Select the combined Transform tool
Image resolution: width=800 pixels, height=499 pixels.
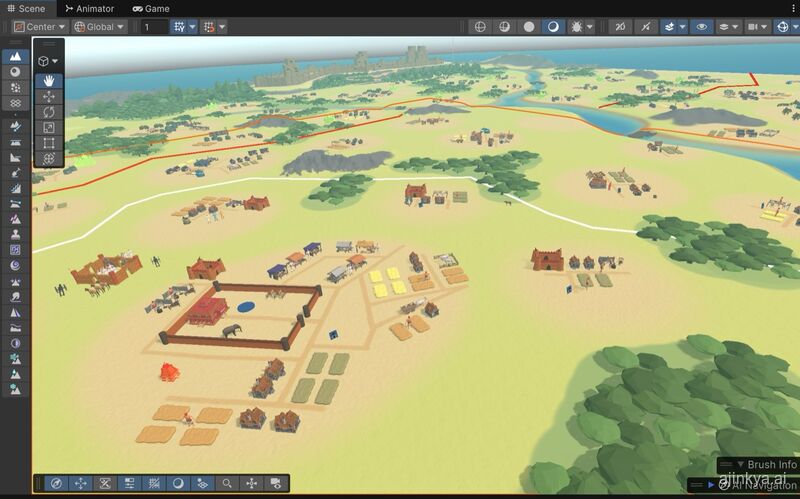[x=48, y=158]
